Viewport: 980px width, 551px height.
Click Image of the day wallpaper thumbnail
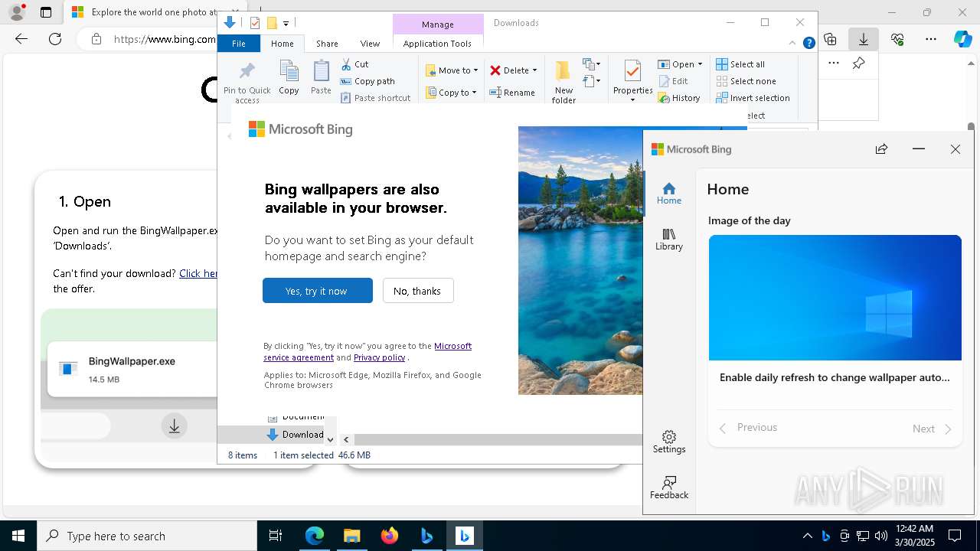pos(835,298)
